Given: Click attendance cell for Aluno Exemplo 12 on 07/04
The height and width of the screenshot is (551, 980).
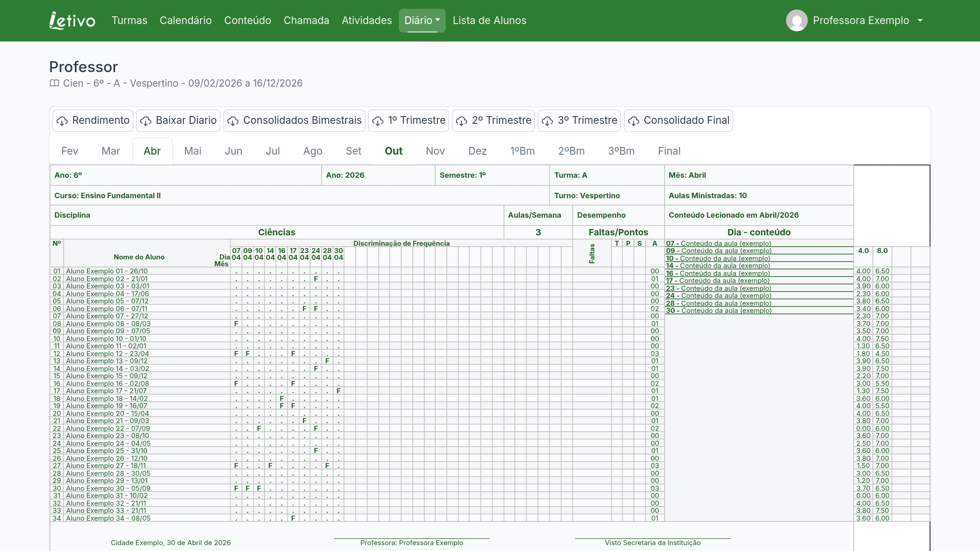Looking at the screenshot, I should tap(236, 354).
